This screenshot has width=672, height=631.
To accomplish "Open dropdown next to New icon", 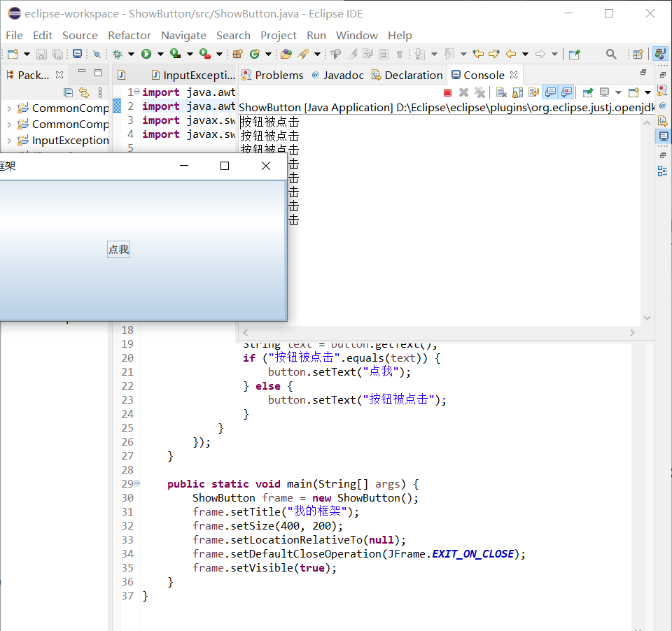I will [27, 54].
